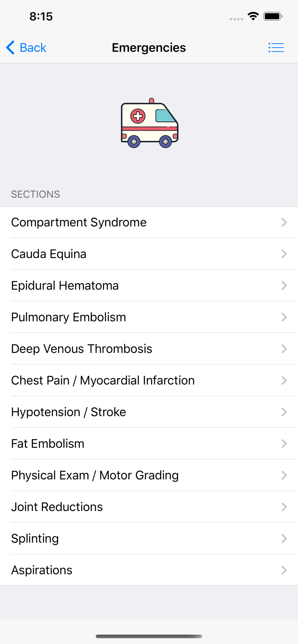Select Hypotension / Stroke section
298x644 pixels.
click(149, 412)
